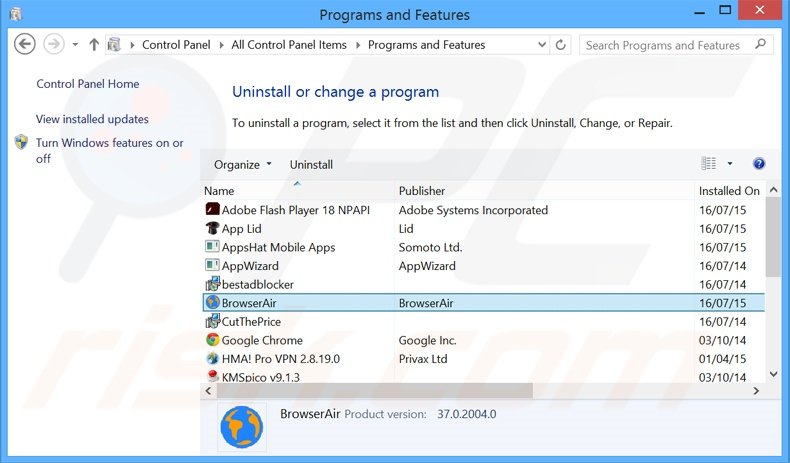Select 'All Control Panel Items' breadcrumb
Screen dimensions: 790x463
click(x=289, y=45)
